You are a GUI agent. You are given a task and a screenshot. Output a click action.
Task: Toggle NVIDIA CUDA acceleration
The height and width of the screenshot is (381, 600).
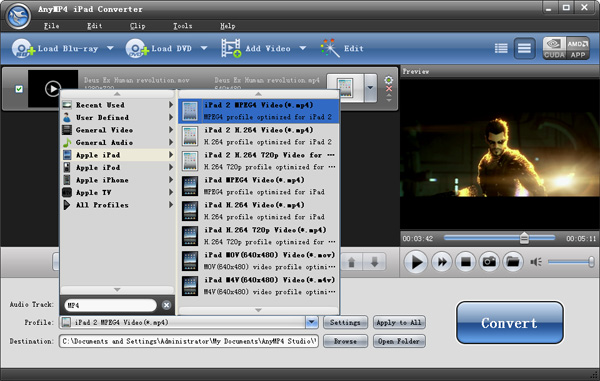[554, 48]
